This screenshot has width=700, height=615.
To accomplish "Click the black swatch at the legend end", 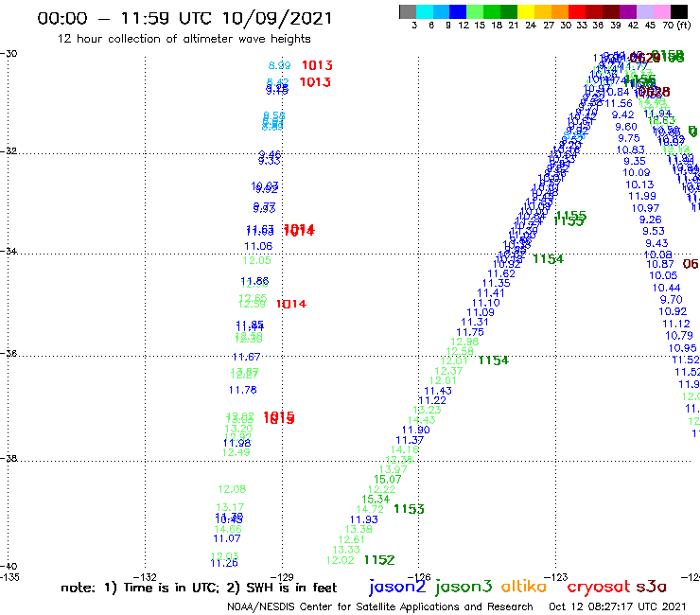I will pos(678,11).
